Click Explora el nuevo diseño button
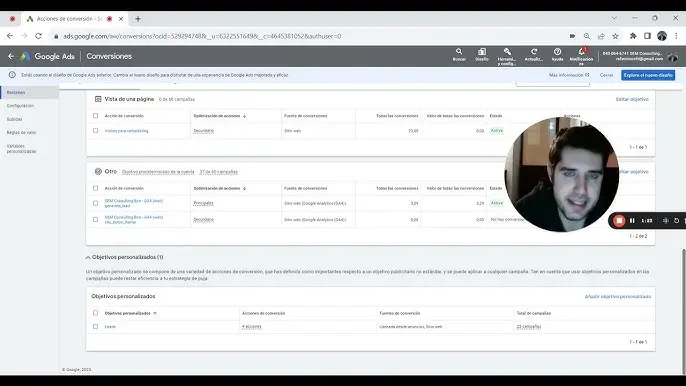This screenshot has width=686, height=386. tap(648, 75)
